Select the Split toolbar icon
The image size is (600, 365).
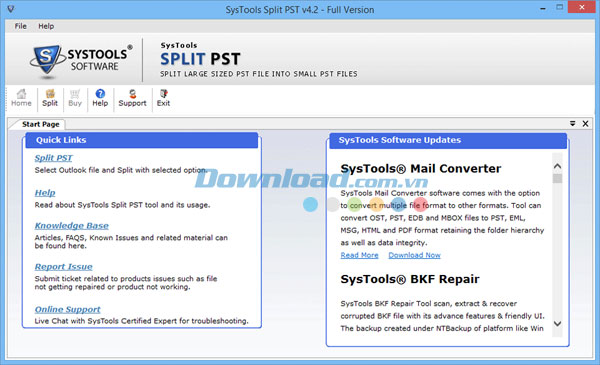[x=50, y=98]
